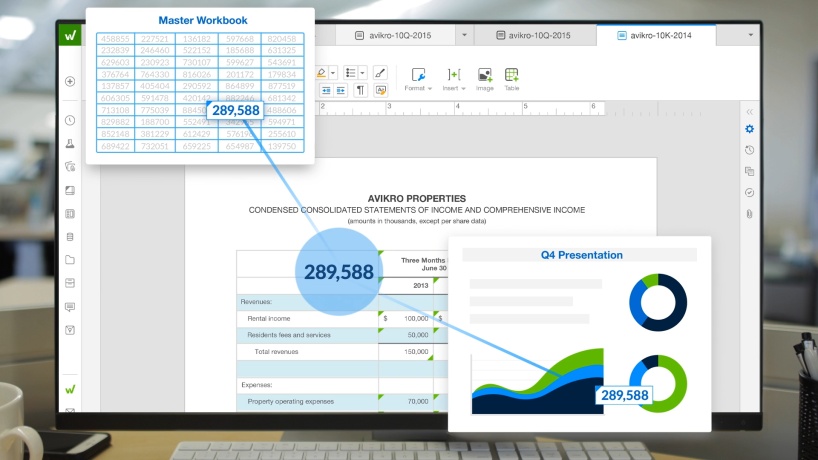Select the Revenues: row label

pos(256,301)
